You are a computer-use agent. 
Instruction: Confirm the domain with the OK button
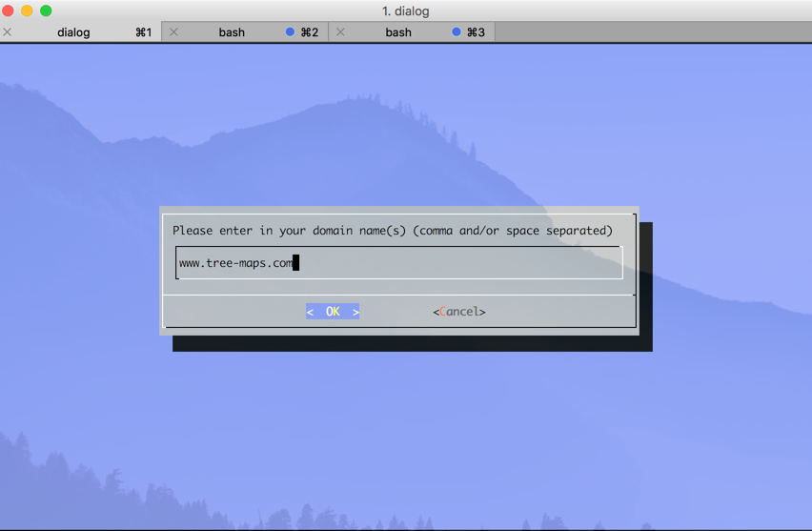pyautogui.click(x=333, y=312)
